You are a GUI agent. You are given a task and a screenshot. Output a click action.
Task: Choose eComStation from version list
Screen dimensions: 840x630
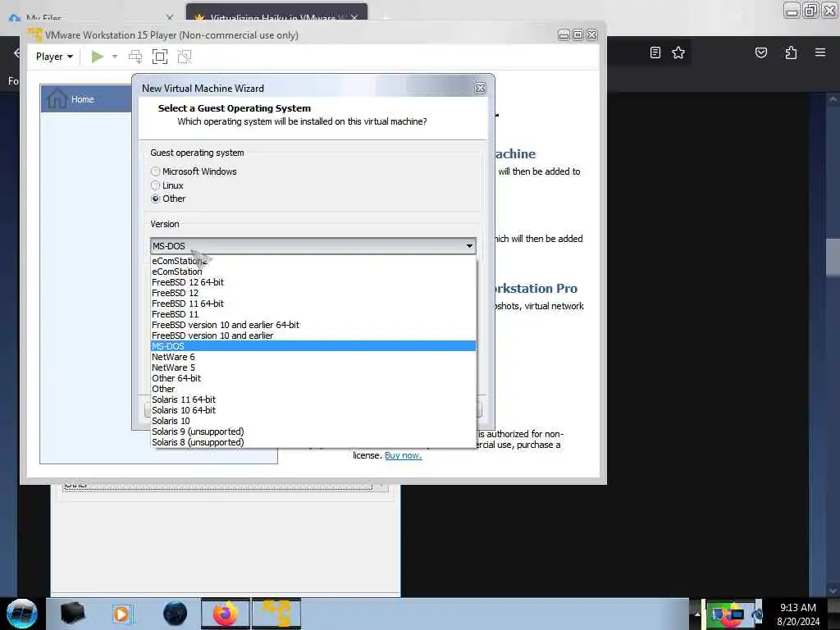click(313, 272)
